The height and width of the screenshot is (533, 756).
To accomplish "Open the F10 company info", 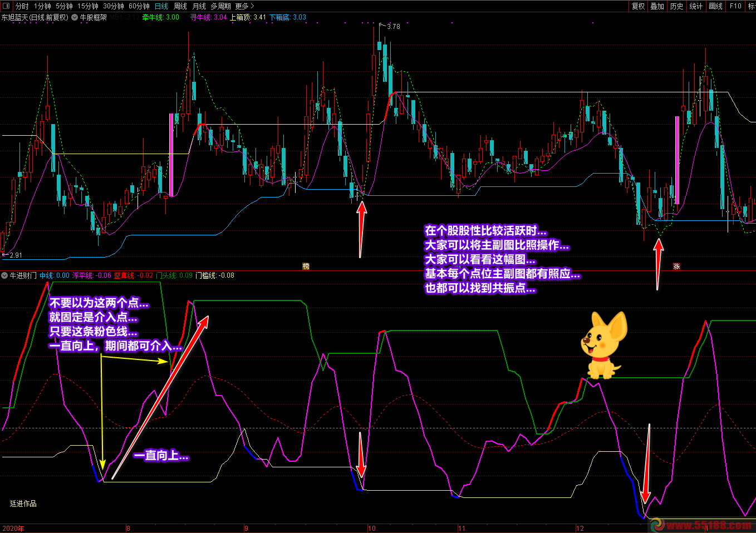I will click(736, 6).
